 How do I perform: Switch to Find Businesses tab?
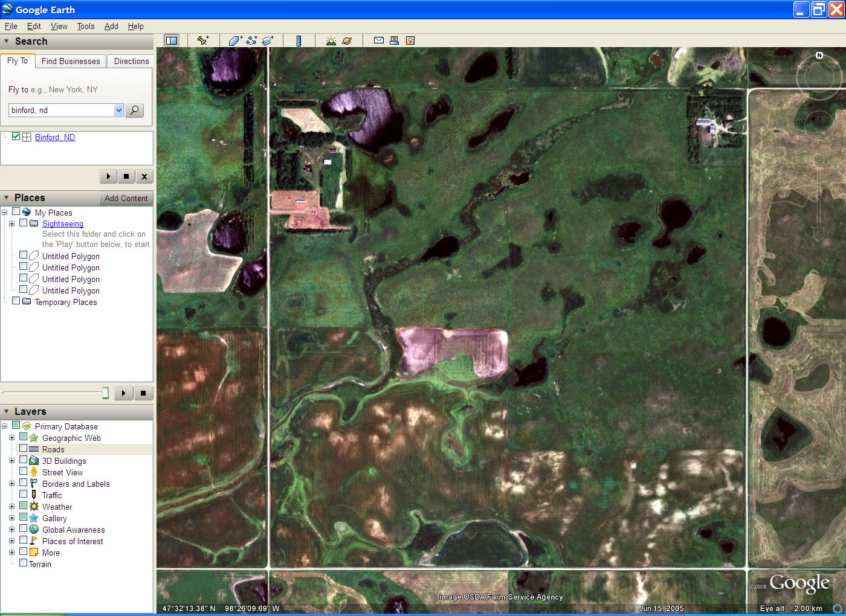(71, 61)
